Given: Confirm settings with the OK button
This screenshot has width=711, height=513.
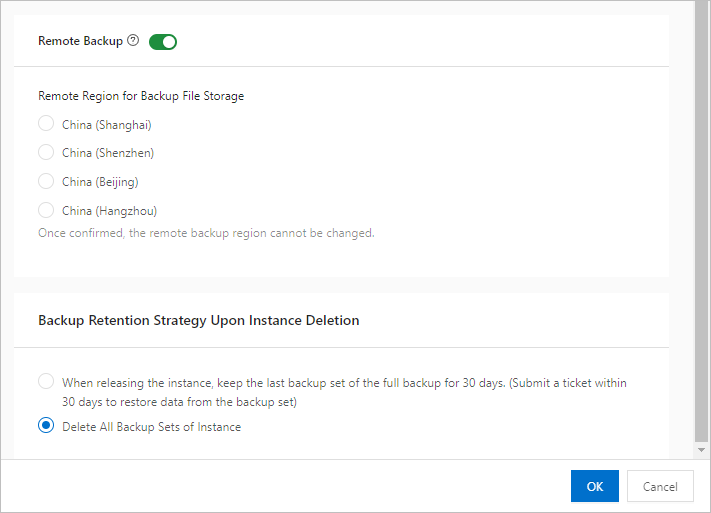Looking at the screenshot, I should [x=594, y=486].
